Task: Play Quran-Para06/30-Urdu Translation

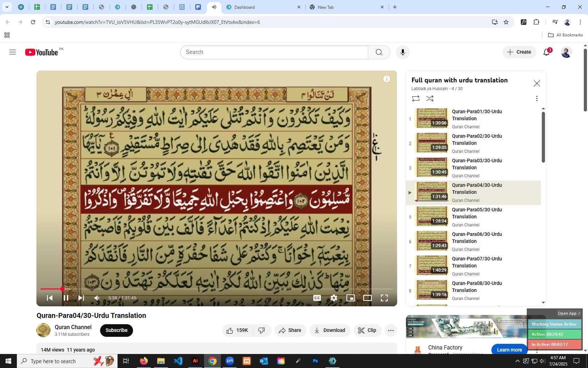Action: pyautogui.click(x=474, y=242)
